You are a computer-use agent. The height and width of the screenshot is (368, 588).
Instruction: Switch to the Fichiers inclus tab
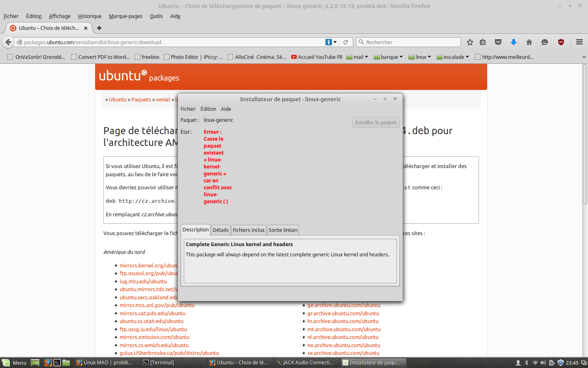coord(249,230)
